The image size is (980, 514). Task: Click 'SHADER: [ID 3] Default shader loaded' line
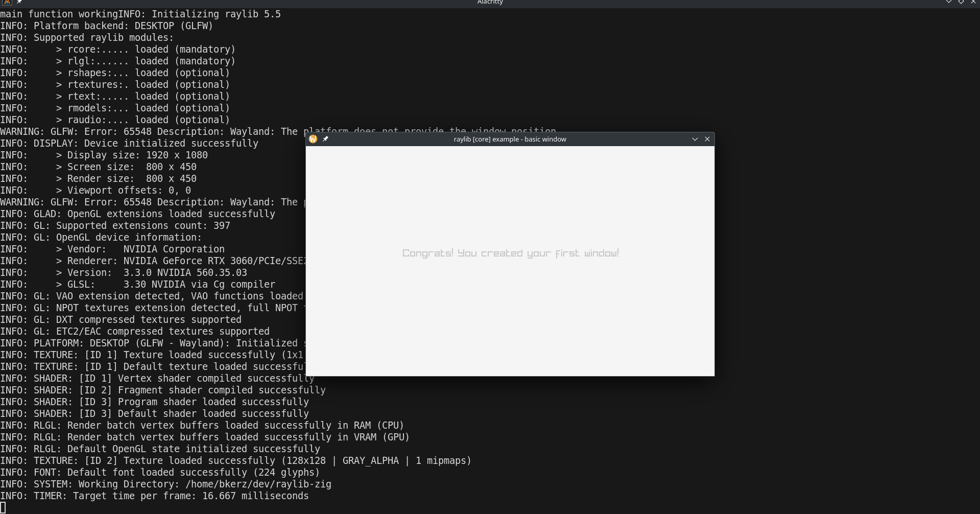154,414
